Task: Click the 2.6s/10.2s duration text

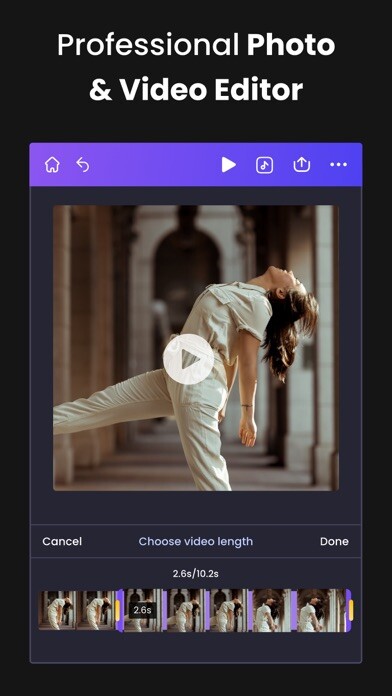Action: pyautogui.click(x=196, y=573)
